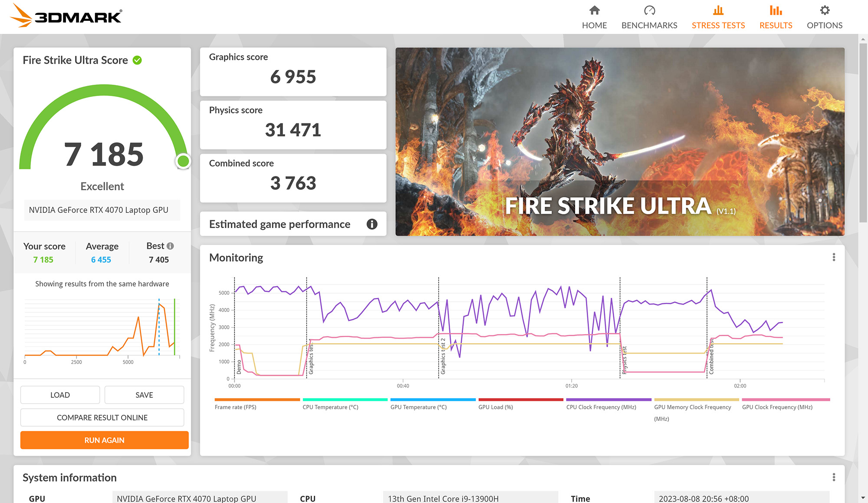This screenshot has width=868, height=503.
Task: Click COMPARE RESULT ONLINE button
Action: [102, 417]
